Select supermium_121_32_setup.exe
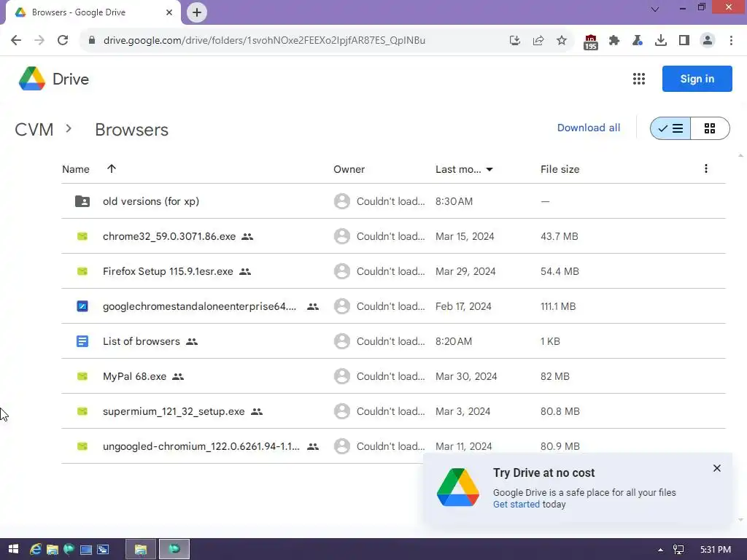The width and height of the screenshot is (747, 560). (x=174, y=411)
